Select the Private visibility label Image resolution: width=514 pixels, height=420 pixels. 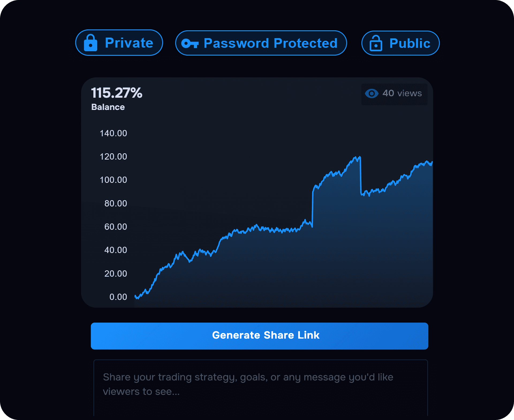(x=129, y=43)
